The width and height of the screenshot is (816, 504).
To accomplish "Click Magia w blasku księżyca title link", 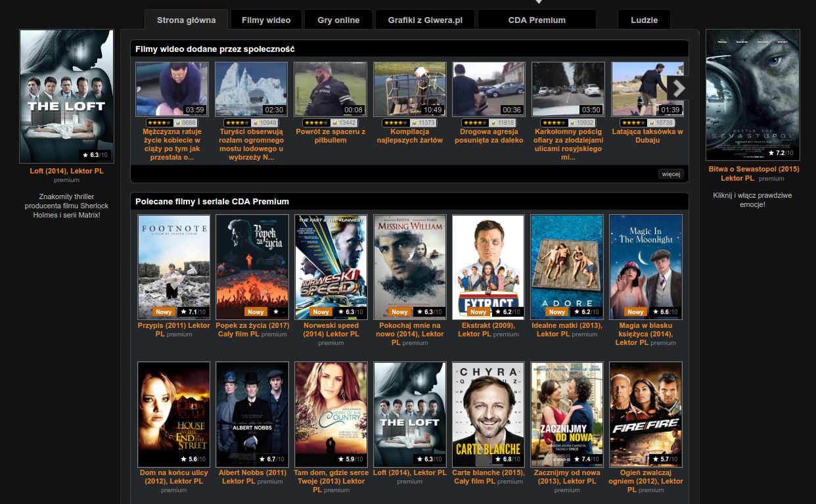I will point(646,334).
